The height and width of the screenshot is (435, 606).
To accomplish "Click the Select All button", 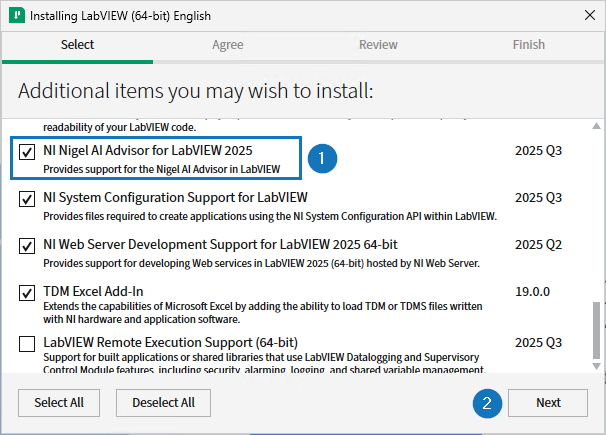I will coord(59,403).
